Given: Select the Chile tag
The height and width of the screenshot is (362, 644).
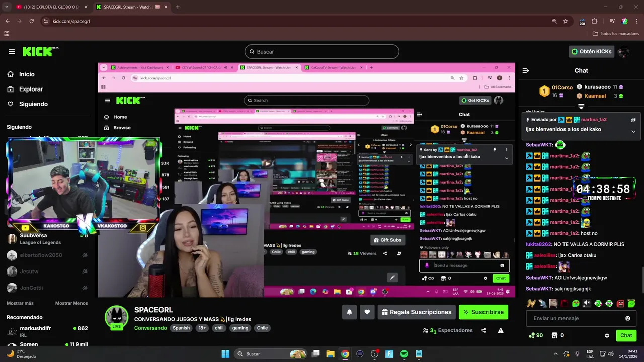Looking at the screenshot, I should 262,328.
